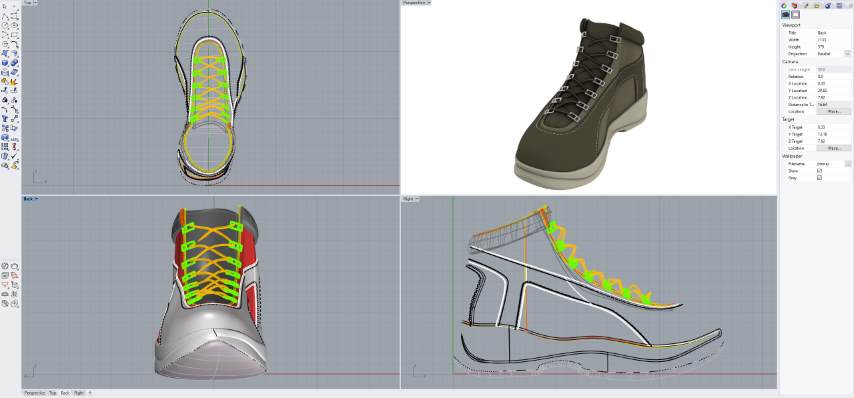Click the viewport Title field

(833, 33)
